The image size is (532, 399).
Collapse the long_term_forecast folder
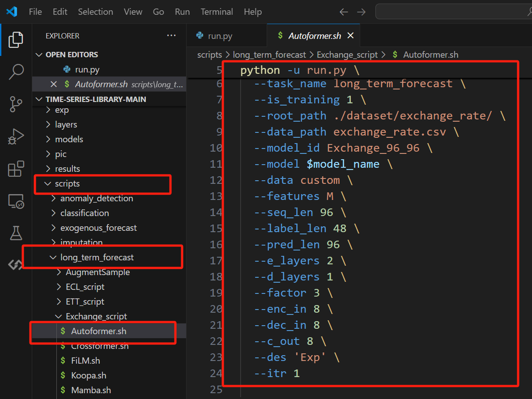pos(53,257)
